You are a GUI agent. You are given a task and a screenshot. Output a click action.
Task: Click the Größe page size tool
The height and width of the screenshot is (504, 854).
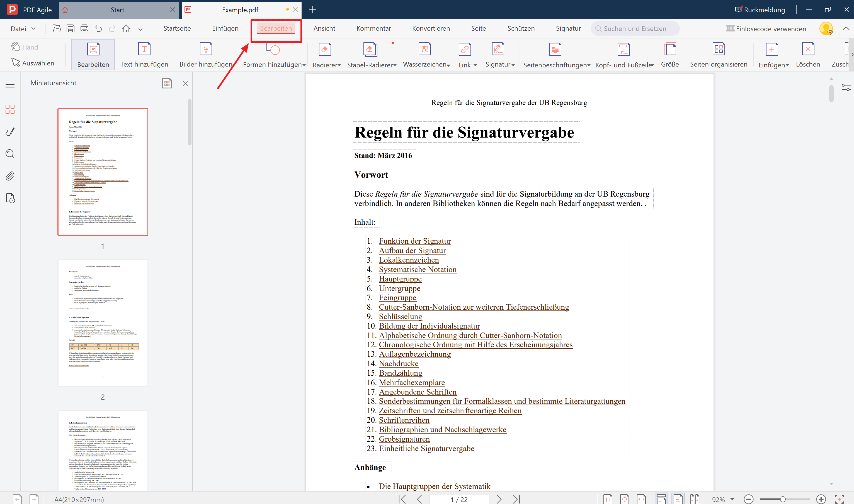pyautogui.click(x=670, y=55)
